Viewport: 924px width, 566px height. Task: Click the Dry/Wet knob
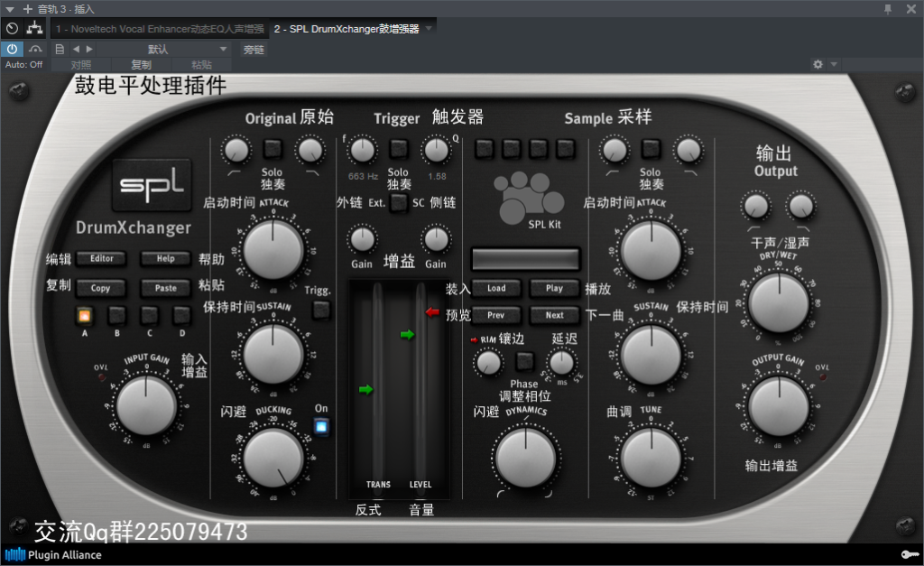click(778, 303)
